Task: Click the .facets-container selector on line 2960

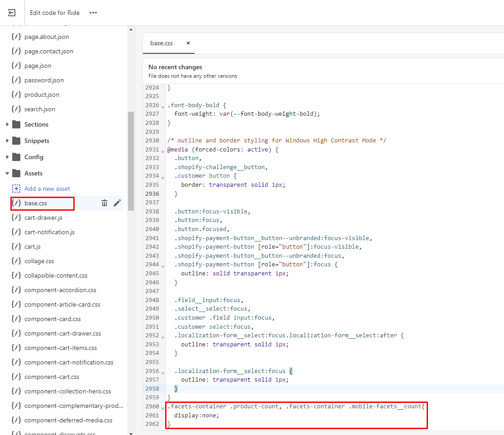Action: click(197, 407)
